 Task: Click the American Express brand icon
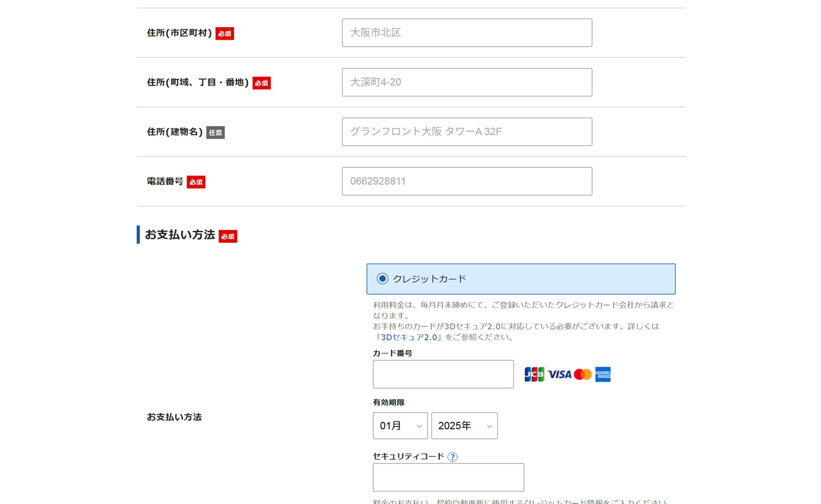point(603,374)
